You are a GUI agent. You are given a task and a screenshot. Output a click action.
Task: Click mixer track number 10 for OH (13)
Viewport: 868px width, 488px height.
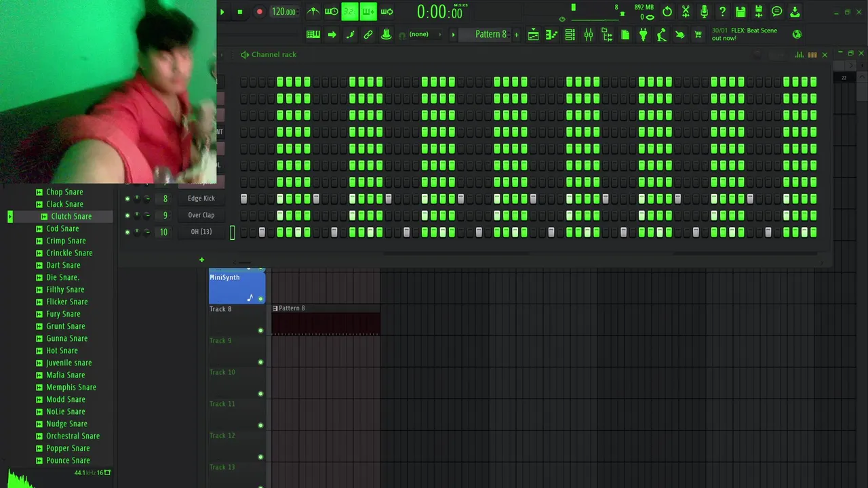click(x=163, y=232)
